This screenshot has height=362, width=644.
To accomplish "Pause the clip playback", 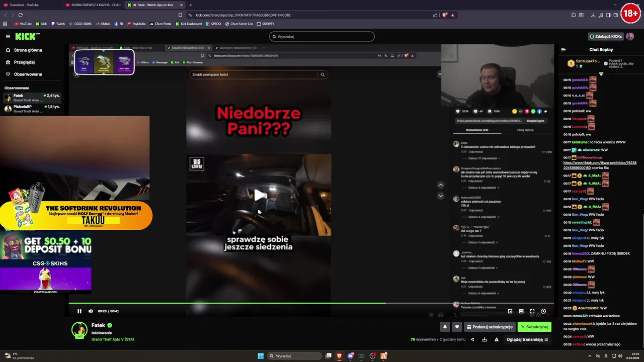I will (79, 311).
